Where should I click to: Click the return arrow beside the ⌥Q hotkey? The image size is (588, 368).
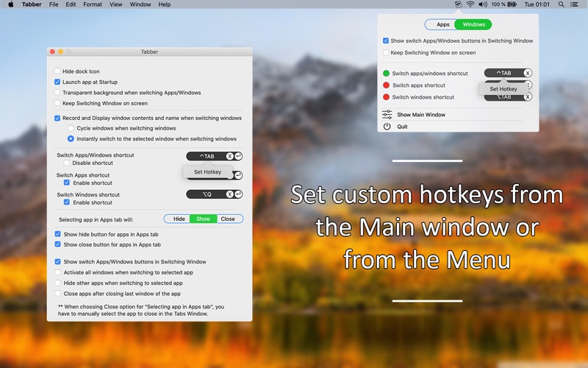[238, 194]
